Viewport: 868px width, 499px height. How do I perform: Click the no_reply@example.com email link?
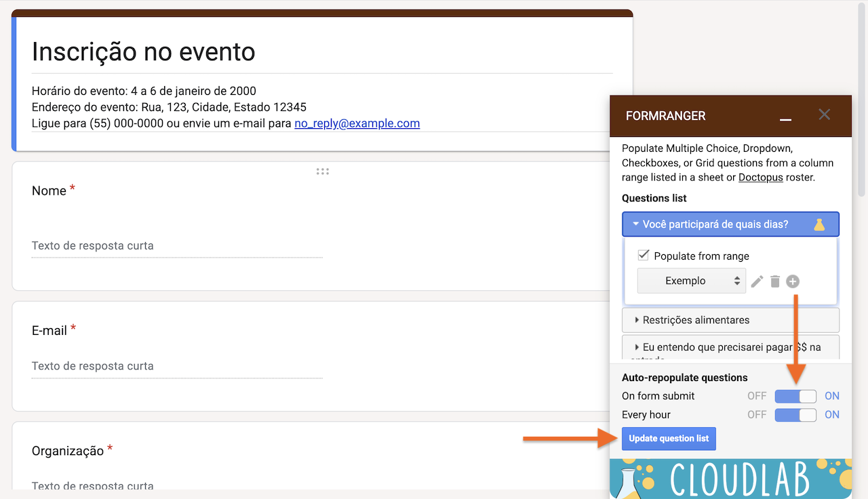pos(357,123)
